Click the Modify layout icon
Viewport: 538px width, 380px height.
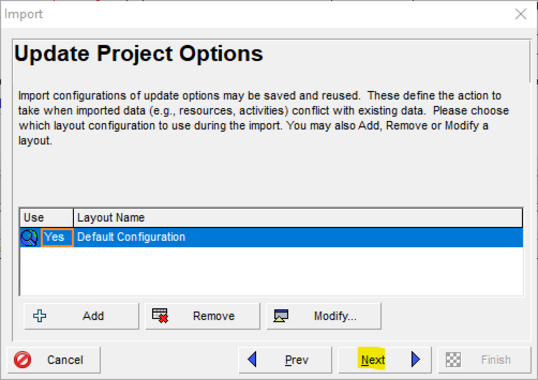[x=281, y=316]
